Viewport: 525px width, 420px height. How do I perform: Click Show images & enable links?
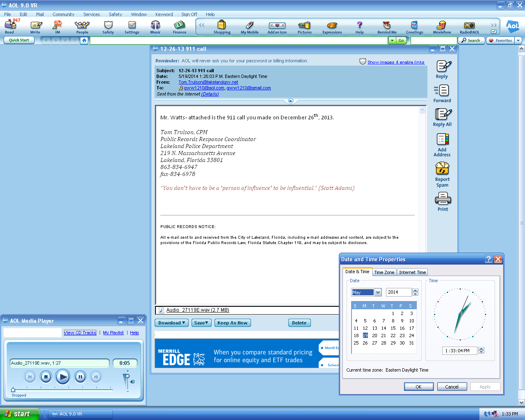tap(395, 62)
